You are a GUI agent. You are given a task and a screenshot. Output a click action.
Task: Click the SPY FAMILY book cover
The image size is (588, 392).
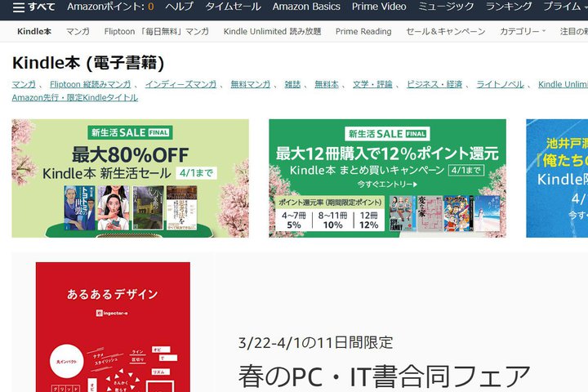click(x=403, y=213)
